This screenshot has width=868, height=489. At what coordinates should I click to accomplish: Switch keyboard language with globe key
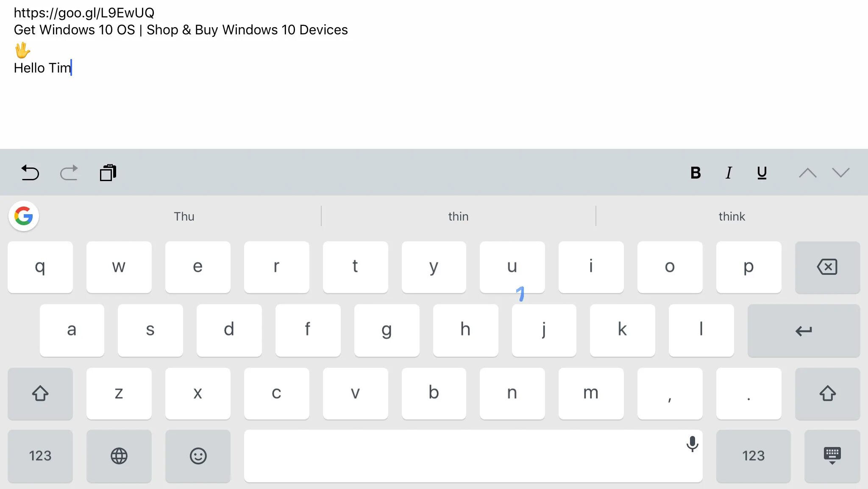(119, 456)
